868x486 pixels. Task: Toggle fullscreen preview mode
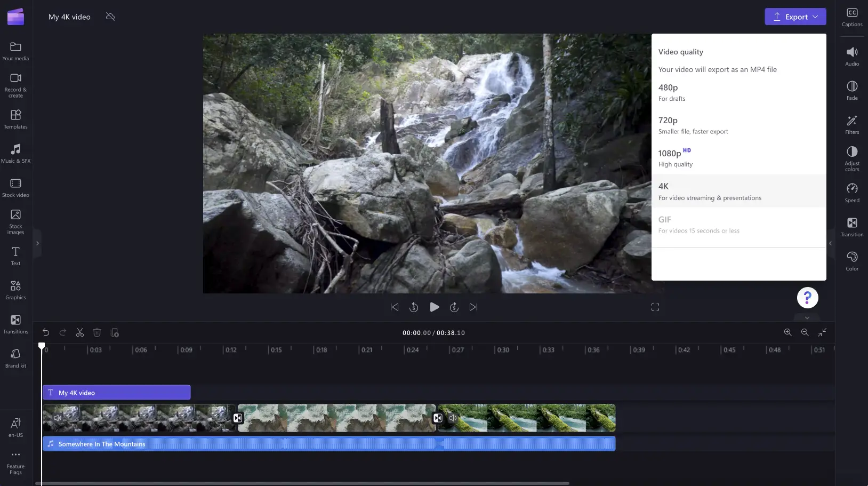(655, 307)
